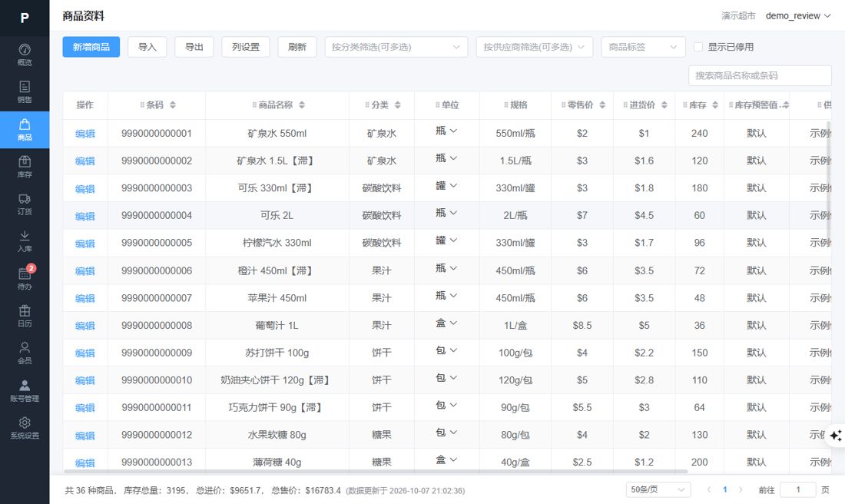Click the 演示超市 store name

(738, 15)
